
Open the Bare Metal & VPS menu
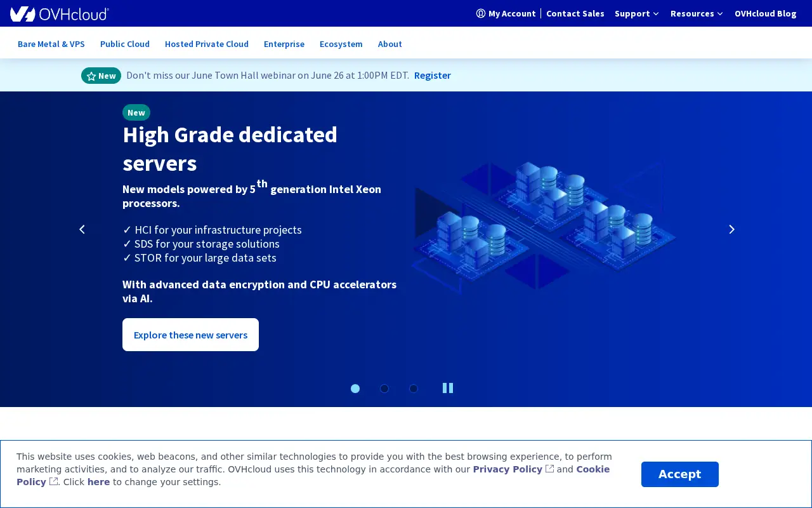51,44
